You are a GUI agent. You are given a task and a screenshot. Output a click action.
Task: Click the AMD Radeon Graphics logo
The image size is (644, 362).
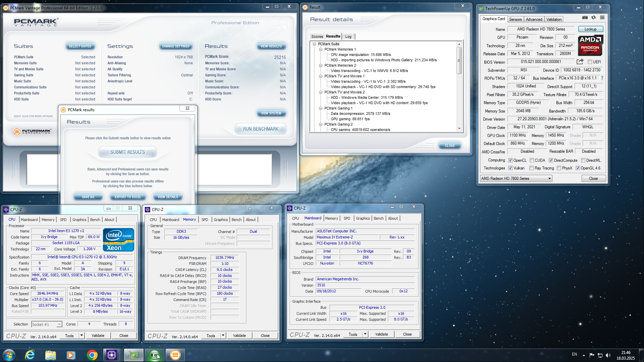(x=590, y=45)
